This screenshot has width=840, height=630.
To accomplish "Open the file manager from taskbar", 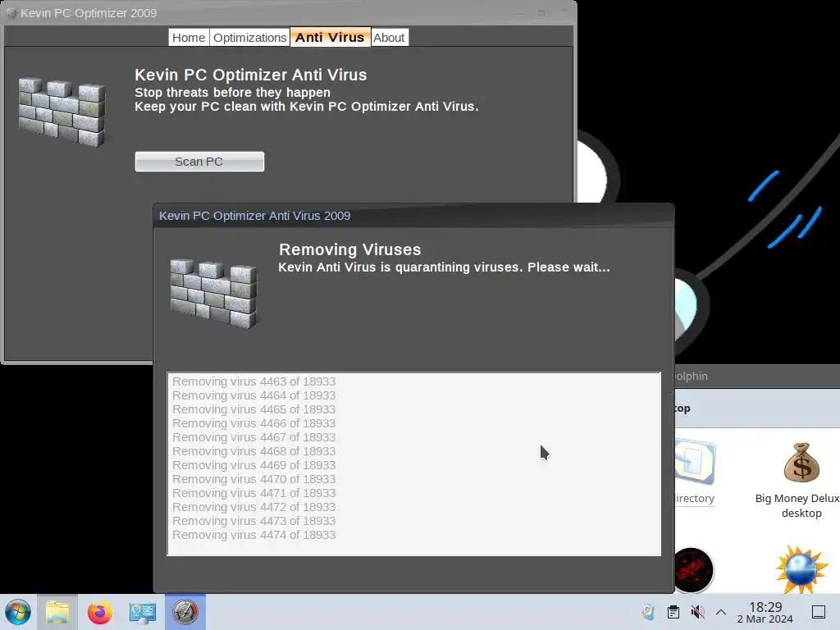I will 57,612.
